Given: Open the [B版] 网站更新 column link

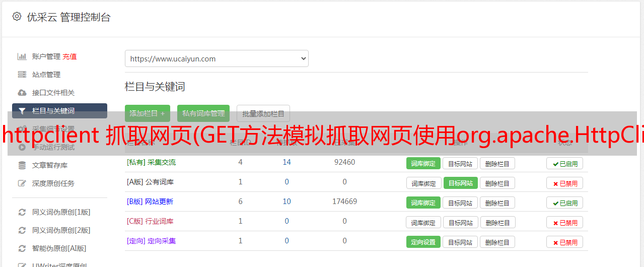Looking at the screenshot, I should [x=150, y=202].
